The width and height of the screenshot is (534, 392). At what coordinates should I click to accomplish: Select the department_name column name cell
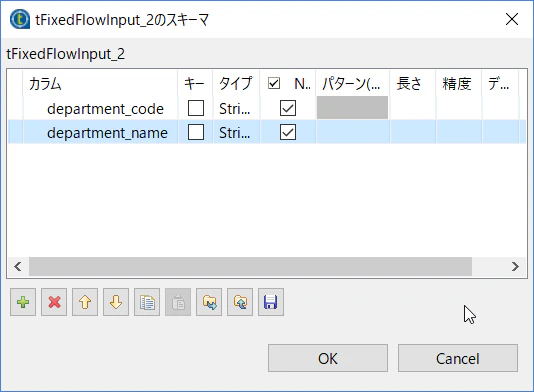coord(100,132)
